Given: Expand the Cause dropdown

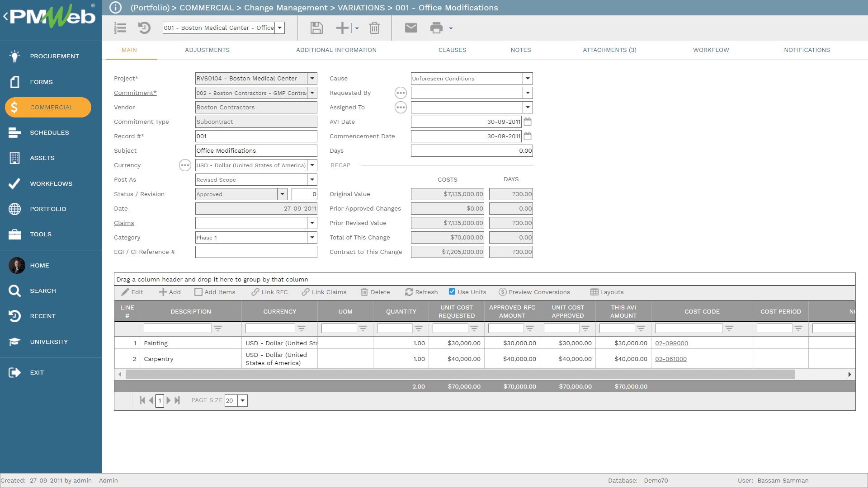Looking at the screenshot, I should point(528,78).
